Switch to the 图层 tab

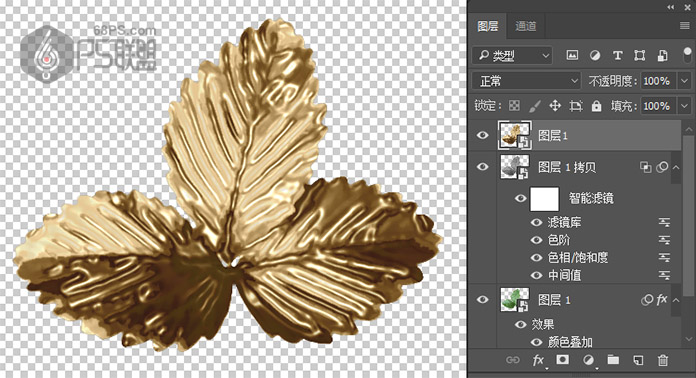(x=487, y=26)
